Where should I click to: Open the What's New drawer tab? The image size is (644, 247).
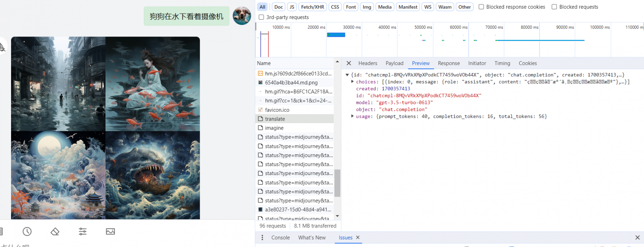coord(312,237)
